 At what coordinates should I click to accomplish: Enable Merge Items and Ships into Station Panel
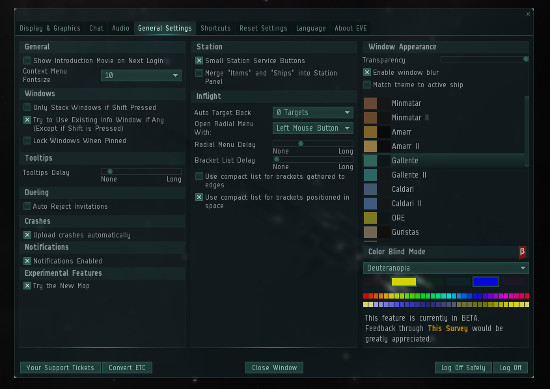click(199, 73)
